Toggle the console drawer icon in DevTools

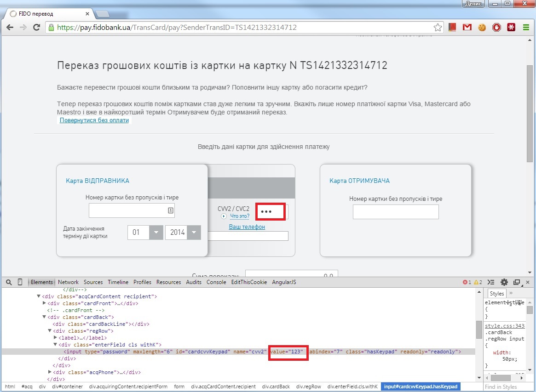pos(490,282)
